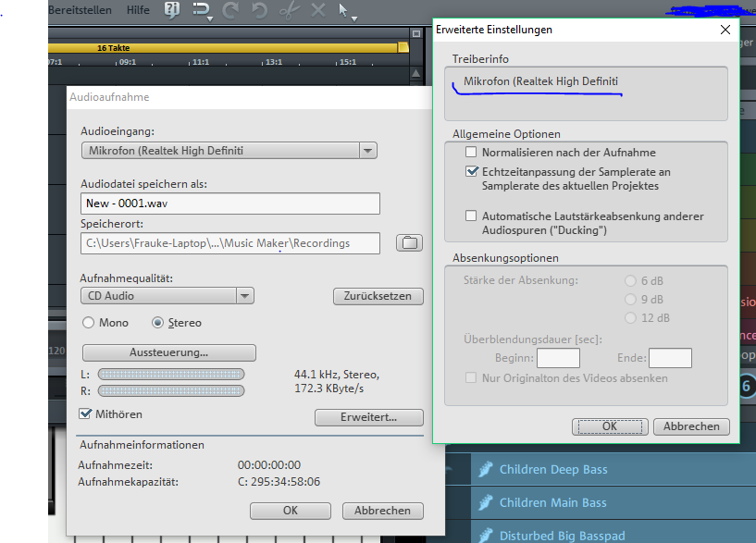Image resolution: width=756 pixels, height=543 pixels.
Task: Click the Zurücksetzen button
Action: [x=378, y=296]
